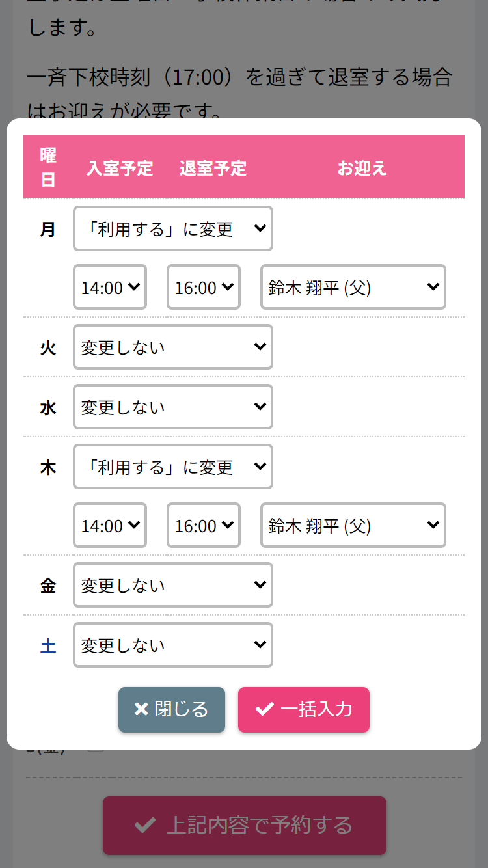Click the 上記内容で予約する reserve button
Viewport: 488px width, 868px height.
click(x=245, y=825)
